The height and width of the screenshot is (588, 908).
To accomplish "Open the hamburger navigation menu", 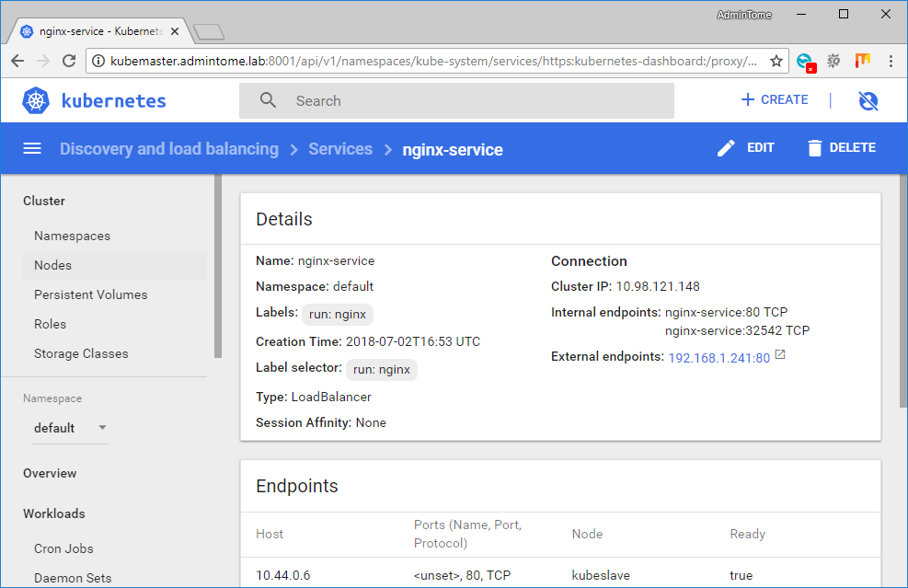I will click(32, 147).
